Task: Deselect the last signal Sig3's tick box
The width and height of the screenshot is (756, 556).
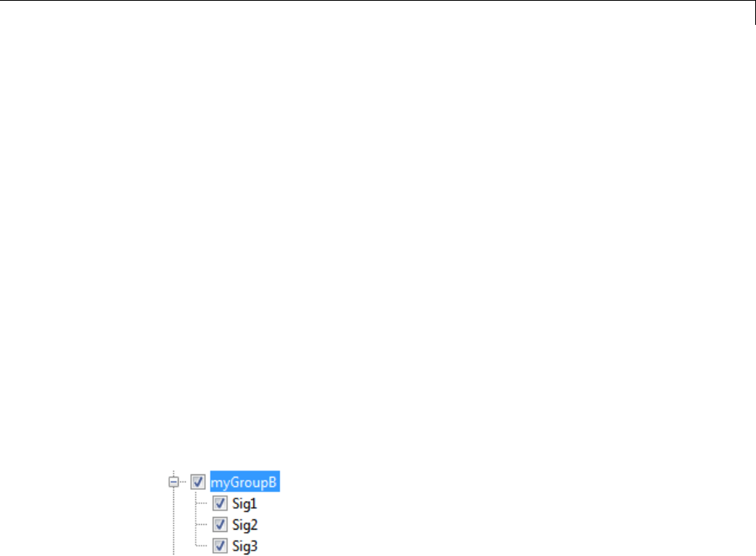Action: pyautogui.click(x=220, y=546)
